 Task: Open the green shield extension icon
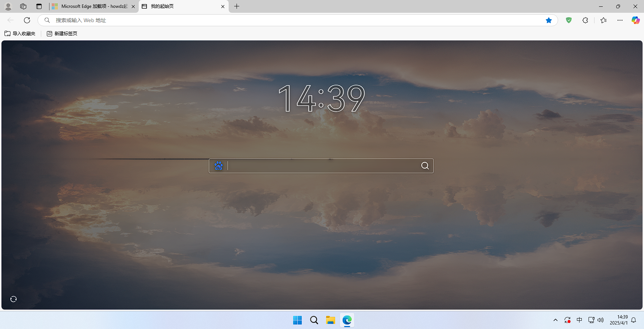(x=569, y=20)
